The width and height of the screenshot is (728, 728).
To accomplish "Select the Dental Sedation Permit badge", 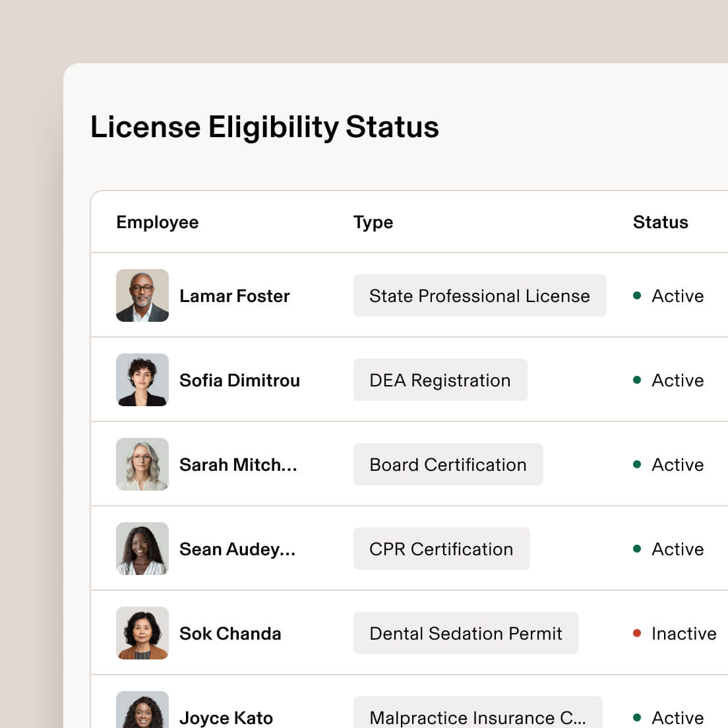I will point(466,633).
